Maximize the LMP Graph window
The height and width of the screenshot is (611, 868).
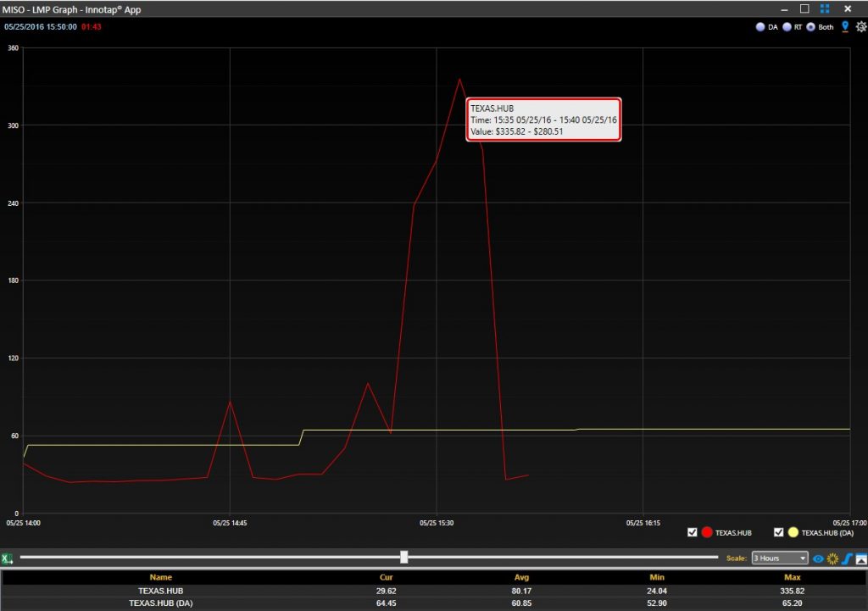click(x=804, y=8)
